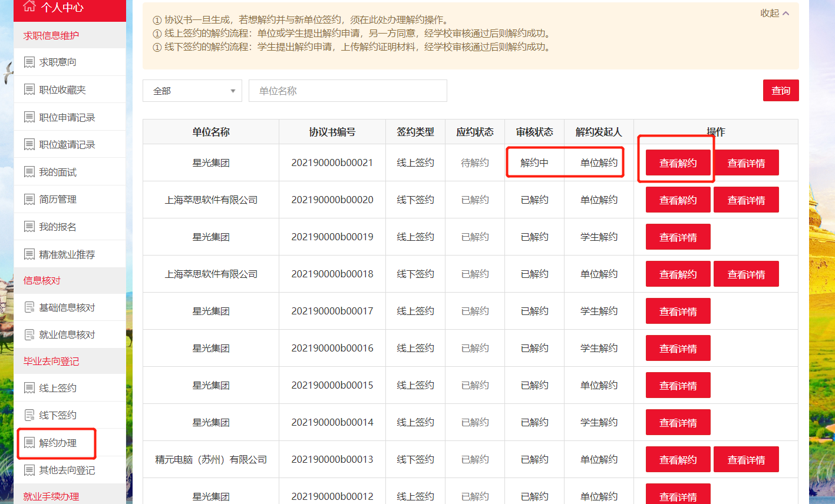
Task: Click 查看解约 for 精元电脑（苏州）有限公司 row
Action: tap(678, 460)
